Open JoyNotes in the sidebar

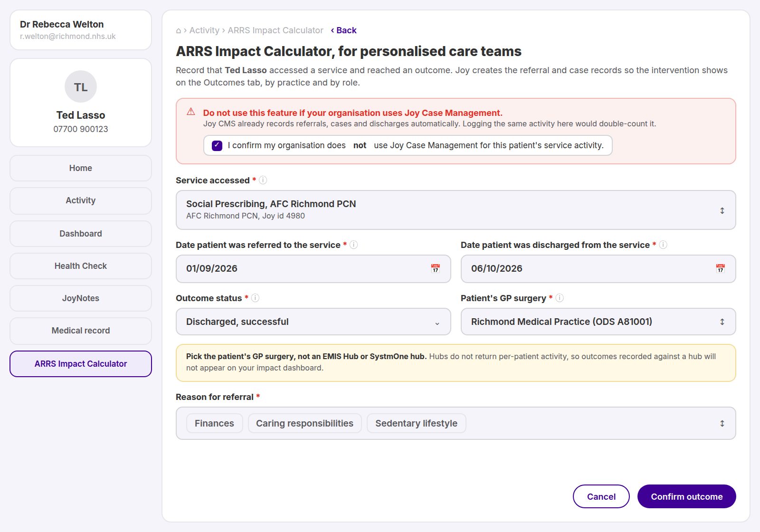point(81,298)
